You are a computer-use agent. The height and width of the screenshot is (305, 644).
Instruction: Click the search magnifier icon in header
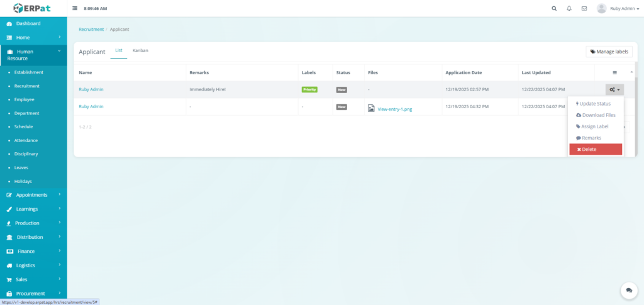[554, 9]
